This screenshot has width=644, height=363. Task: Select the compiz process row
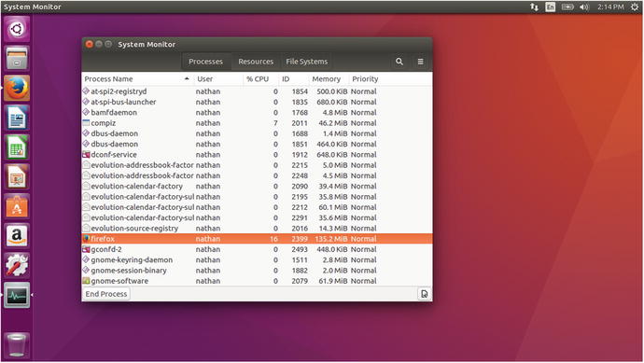pyautogui.click(x=257, y=123)
